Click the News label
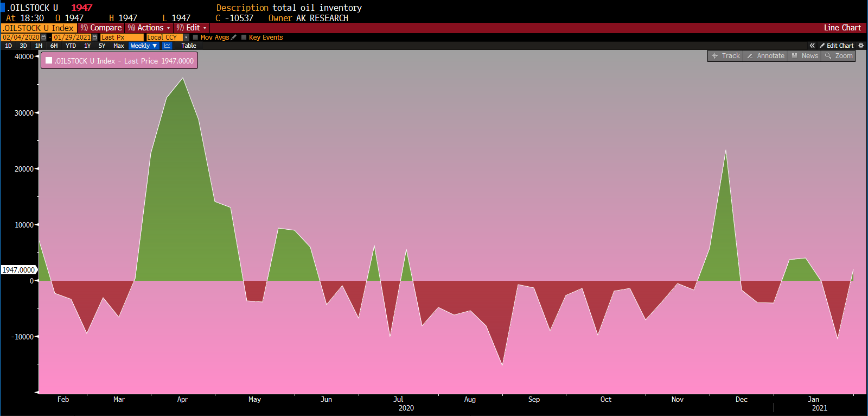 click(x=810, y=56)
